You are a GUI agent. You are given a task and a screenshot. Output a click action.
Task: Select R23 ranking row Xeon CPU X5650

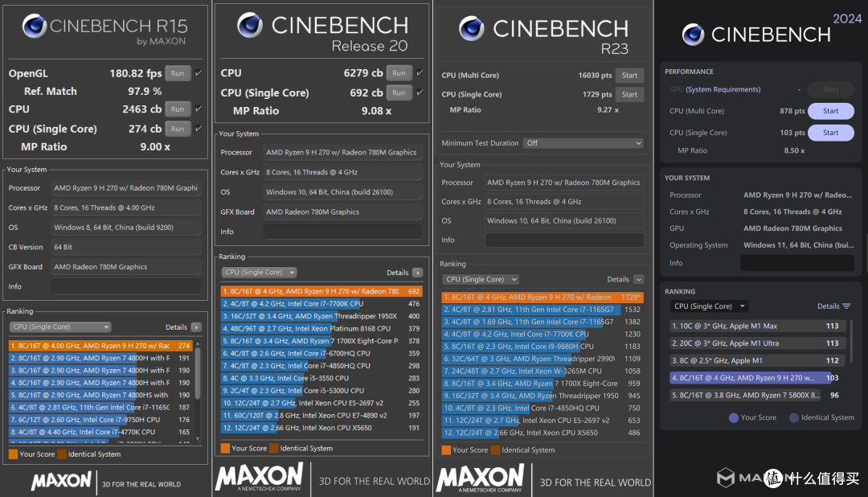(x=542, y=433)
